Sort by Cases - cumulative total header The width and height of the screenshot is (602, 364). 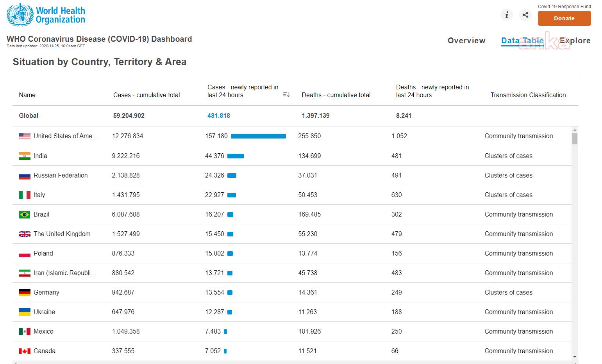146,95
